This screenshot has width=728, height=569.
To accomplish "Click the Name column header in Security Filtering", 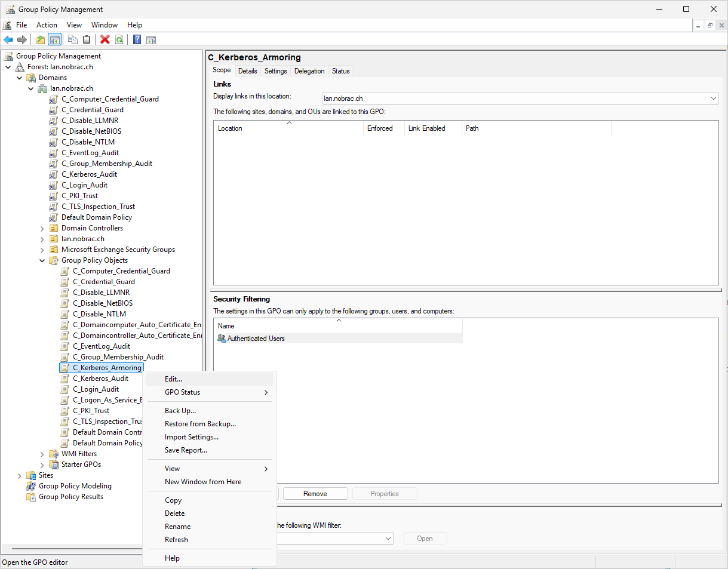I will (339, 326).
